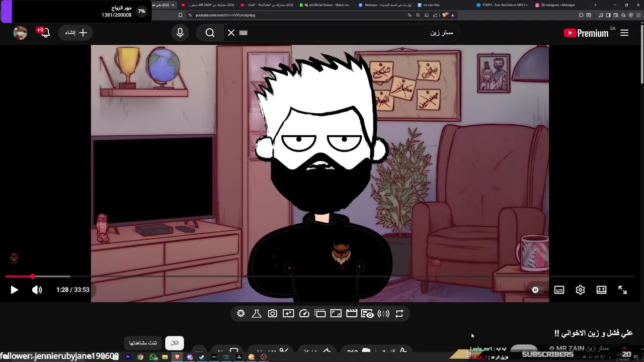Open the extension toolbar gear options icon
Viewport: 644px width, 362px height.
pyautogui.click(x=241, y=313)
